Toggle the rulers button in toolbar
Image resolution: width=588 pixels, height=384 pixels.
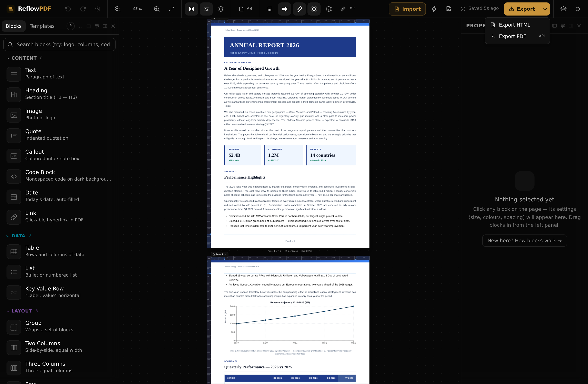[x=299, y=9]
